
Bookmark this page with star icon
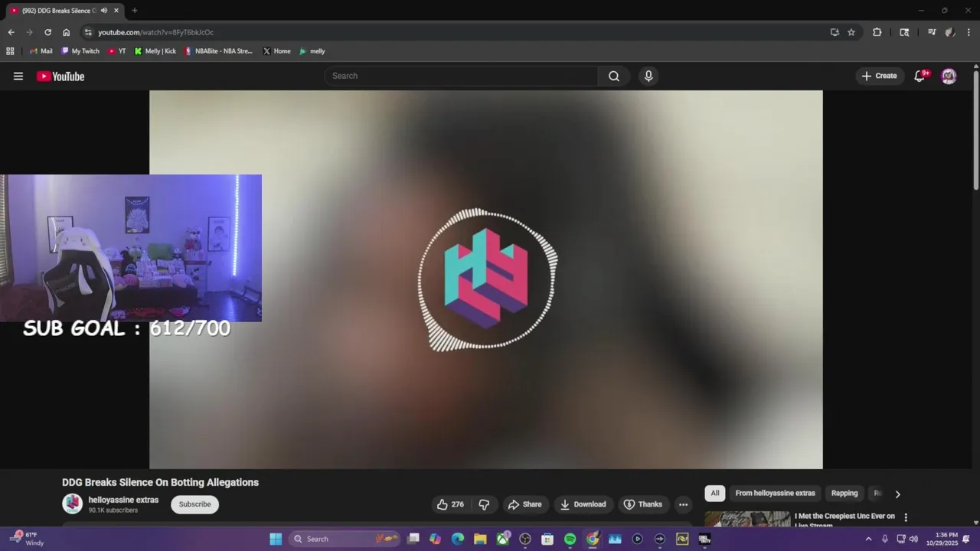pyautogui.click(x=851, y=32)
